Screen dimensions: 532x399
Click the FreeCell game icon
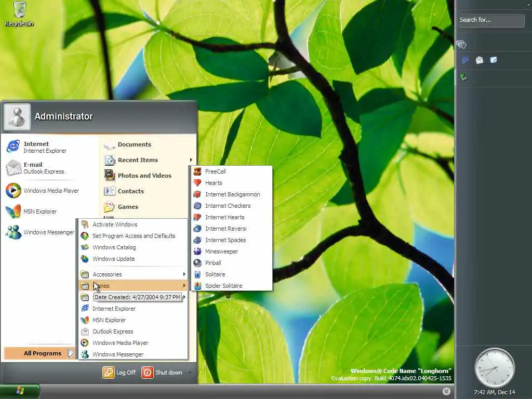click(x=197, y=171)
